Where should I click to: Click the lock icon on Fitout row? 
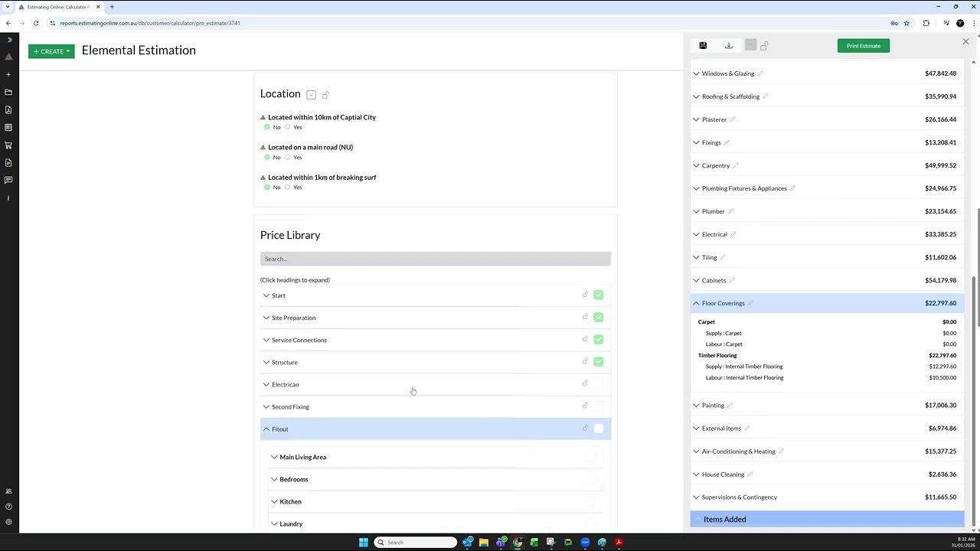coord(585,429)
